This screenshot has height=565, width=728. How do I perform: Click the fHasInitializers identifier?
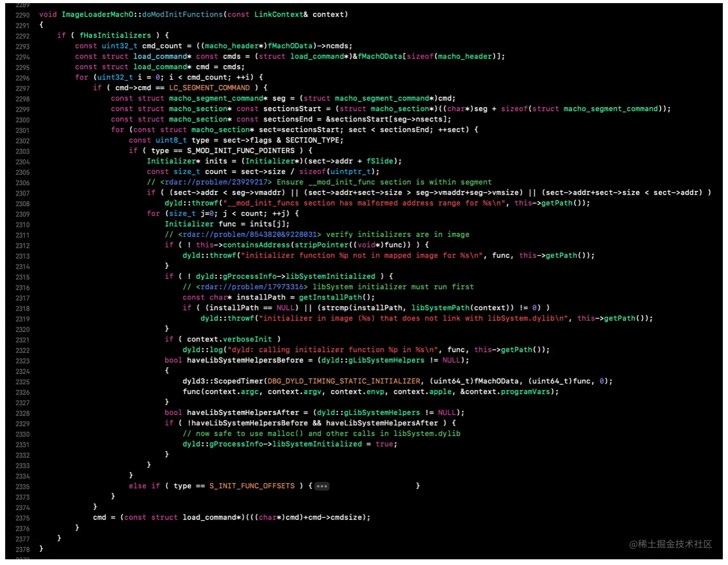[115, 35]
